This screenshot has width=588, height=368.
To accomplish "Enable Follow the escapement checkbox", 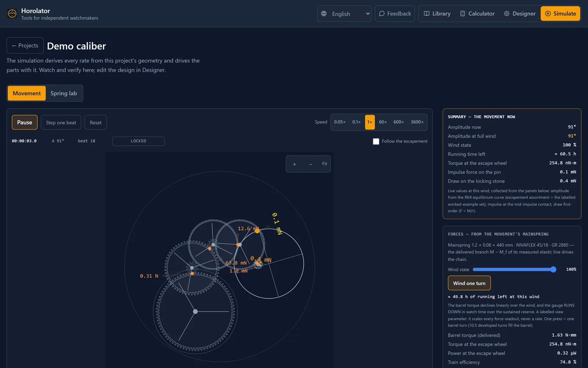I will (x=376, y=141).
